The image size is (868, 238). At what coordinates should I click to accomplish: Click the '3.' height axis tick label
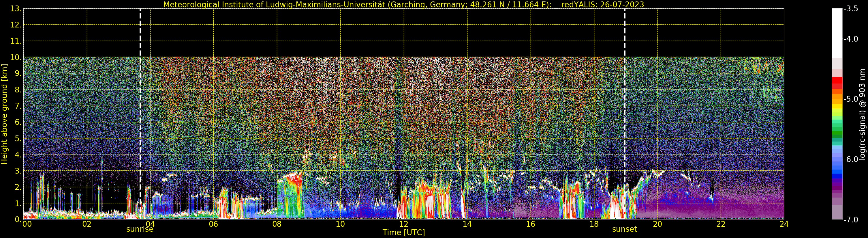pos(18,171)
